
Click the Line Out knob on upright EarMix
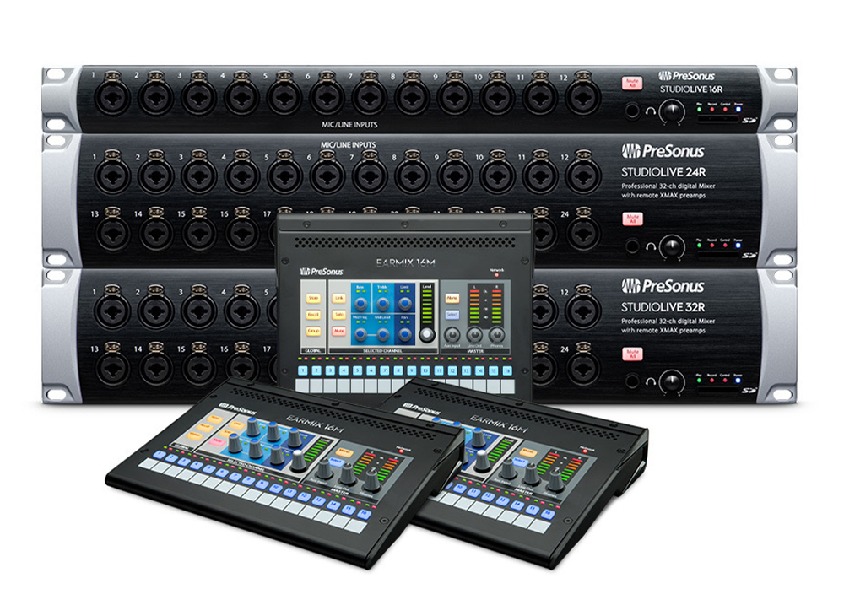pos(474,335)
